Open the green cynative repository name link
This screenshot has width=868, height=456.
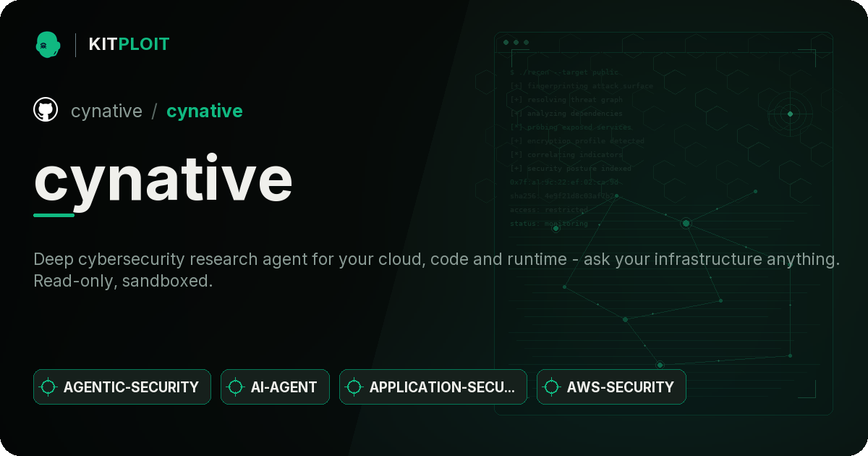pyautogui.click(x=205, y=111)
